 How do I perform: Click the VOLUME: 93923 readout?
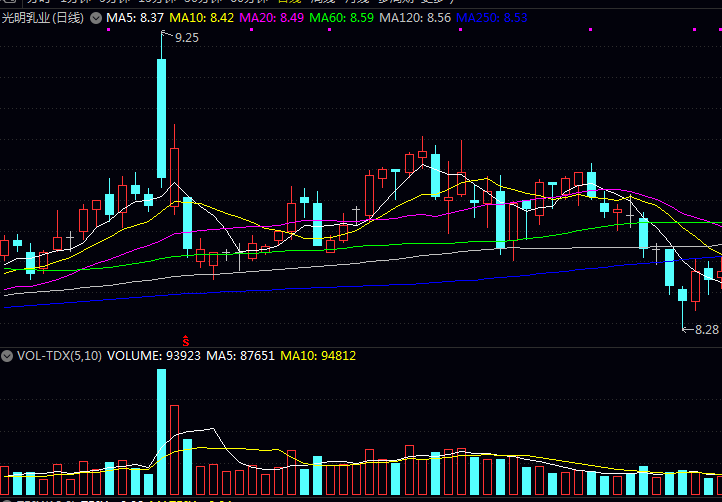[x=154, y=356]
